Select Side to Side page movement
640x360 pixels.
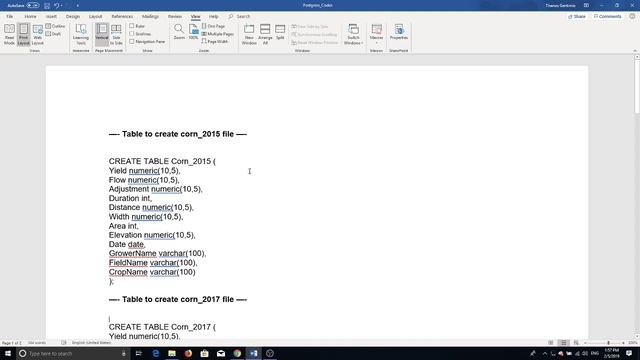[116, 34]
